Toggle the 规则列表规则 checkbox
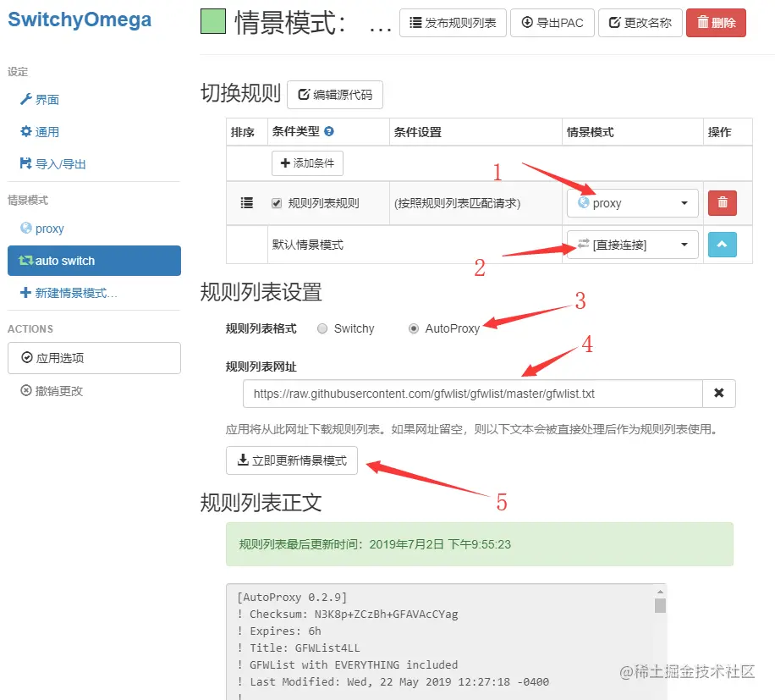 (x=277, y=203)
